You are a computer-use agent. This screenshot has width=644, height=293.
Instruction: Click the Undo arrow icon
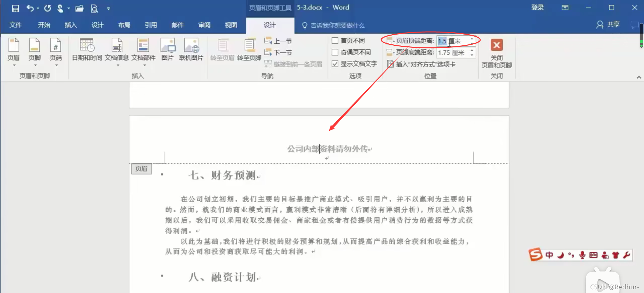coord(30,8)
